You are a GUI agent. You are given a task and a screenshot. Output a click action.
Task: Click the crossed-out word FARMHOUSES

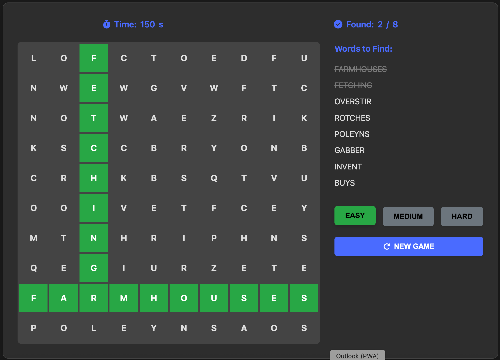[x=361, y=69]
